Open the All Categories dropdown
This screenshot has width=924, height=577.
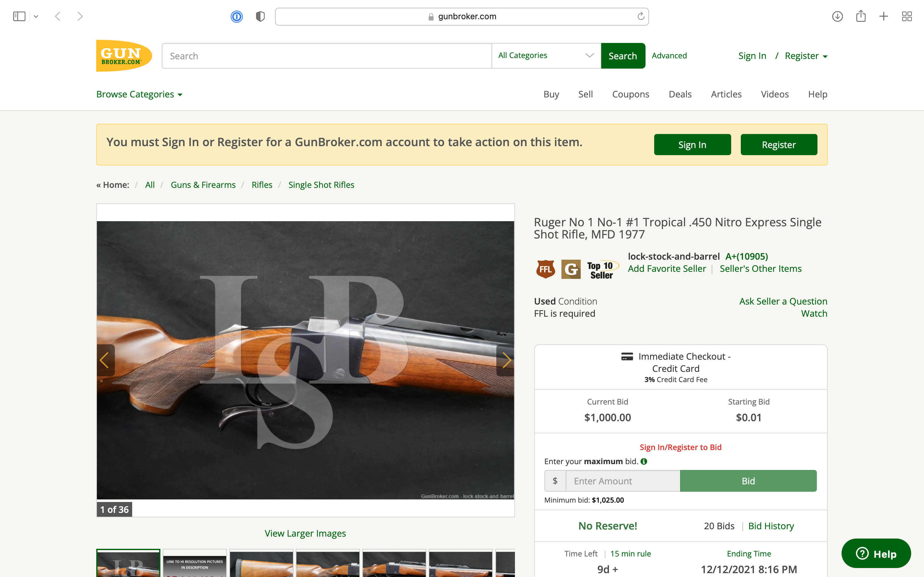click(x=546, y=56)
